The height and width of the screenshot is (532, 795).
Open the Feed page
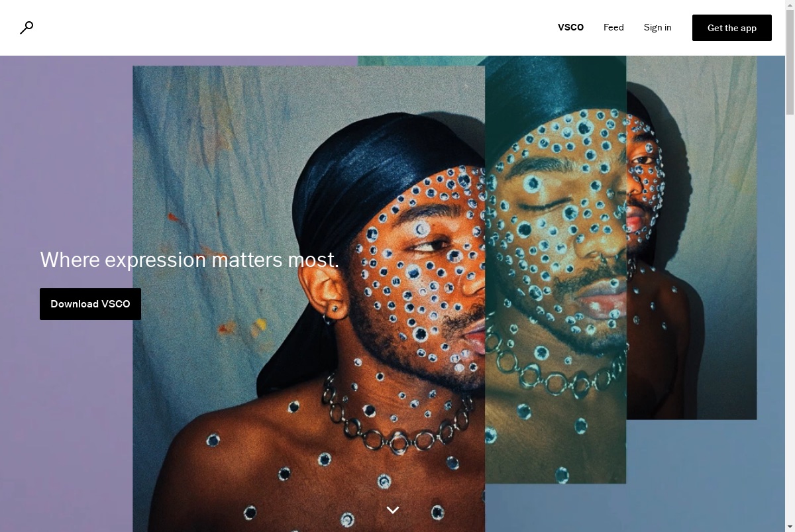click(613, 27)
